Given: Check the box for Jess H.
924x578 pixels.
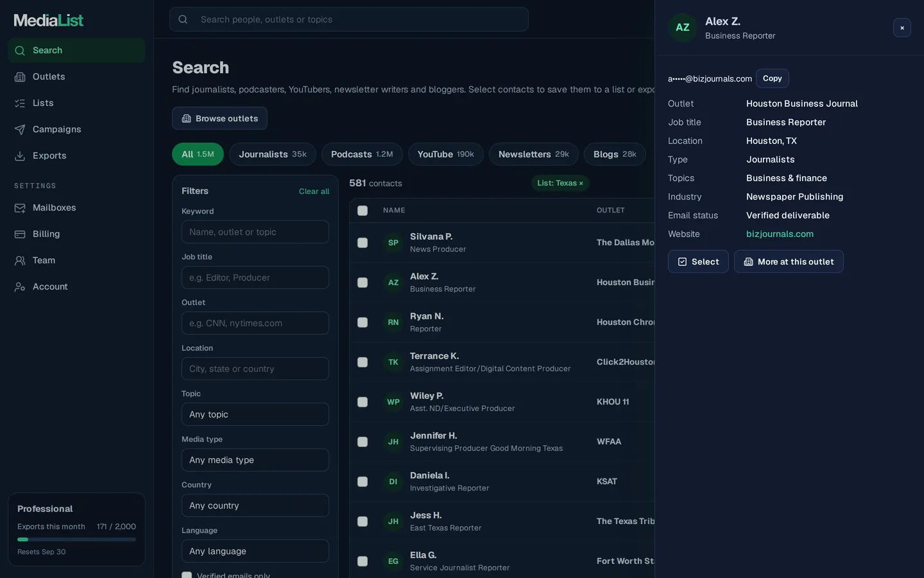Looking at the screenshot, I should pos(363,521).
